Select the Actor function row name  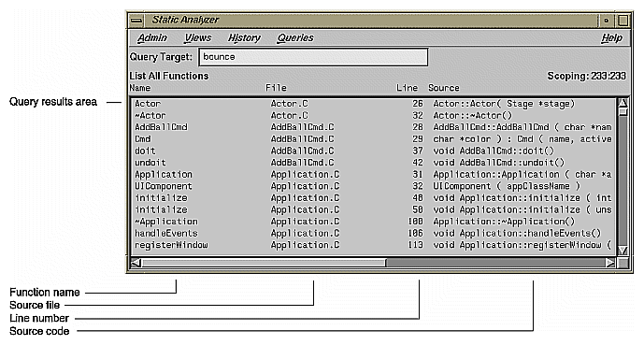148,104
